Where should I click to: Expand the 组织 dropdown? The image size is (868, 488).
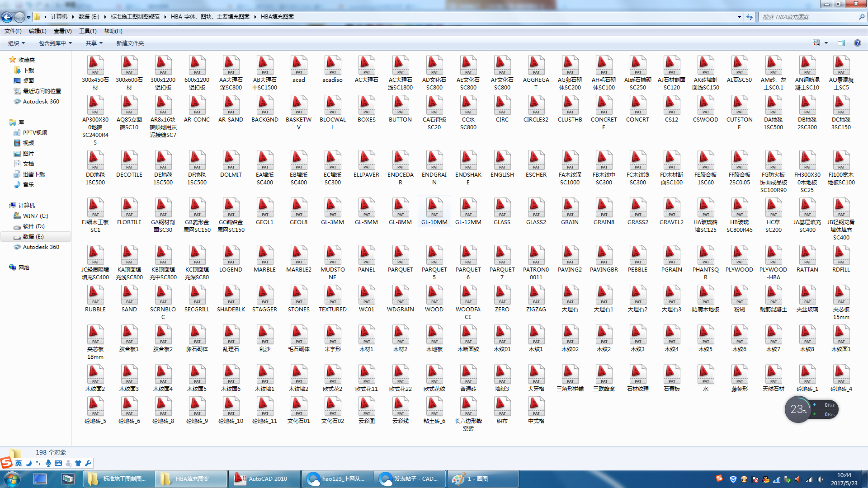pyautogui.click(x=17, y=43)
